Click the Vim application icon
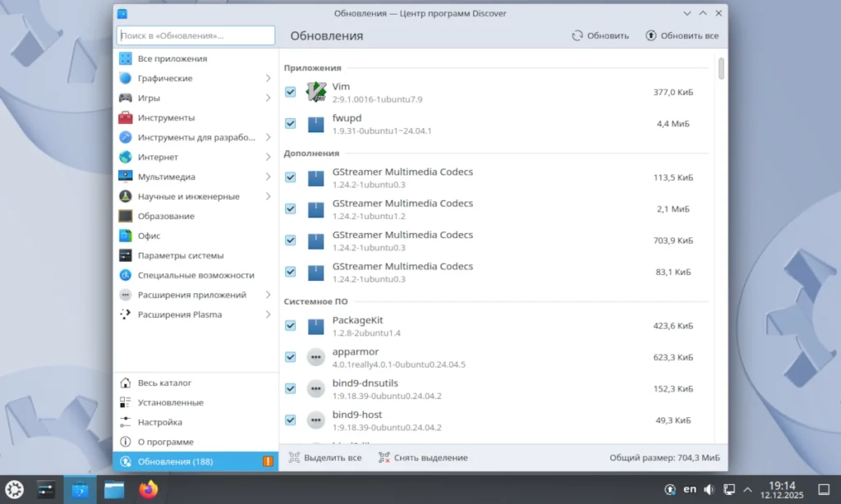The height and width of the screenshot is (504, 841). pyautogui.click(x=316, y=92)
